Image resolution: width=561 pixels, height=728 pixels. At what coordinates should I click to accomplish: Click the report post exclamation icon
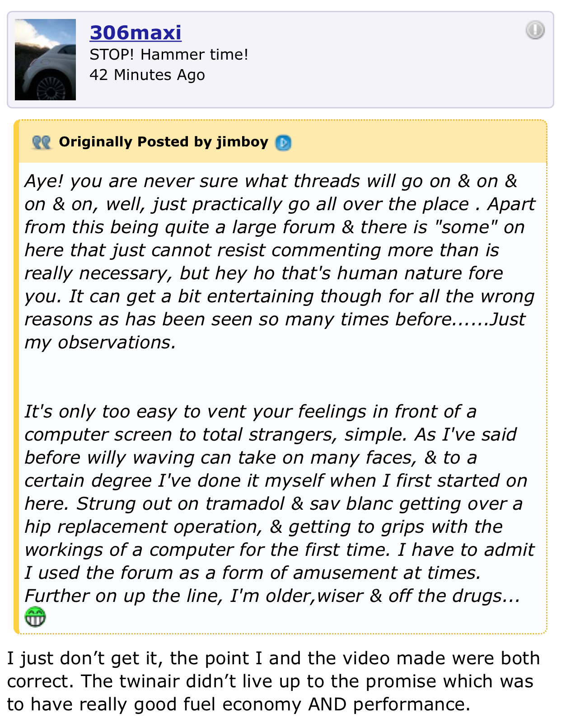pos(535,30)
